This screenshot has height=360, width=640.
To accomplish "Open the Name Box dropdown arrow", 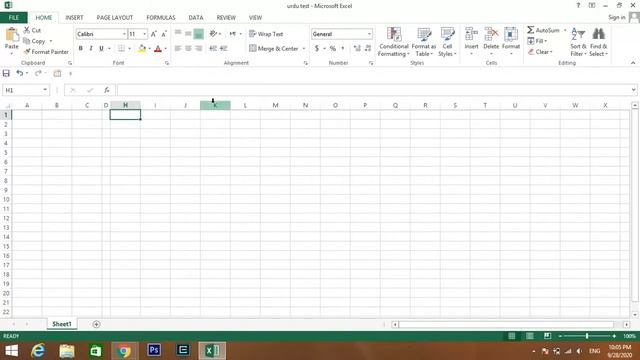I will pos(45,90).
